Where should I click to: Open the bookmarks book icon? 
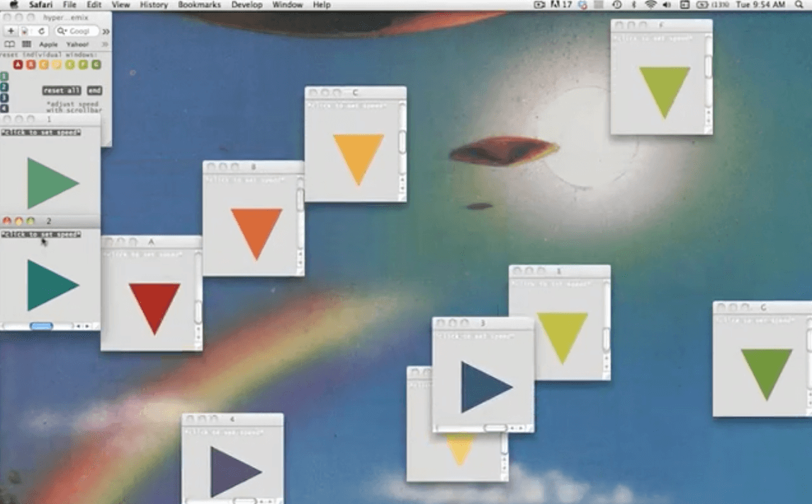click(x=10, y=45)
